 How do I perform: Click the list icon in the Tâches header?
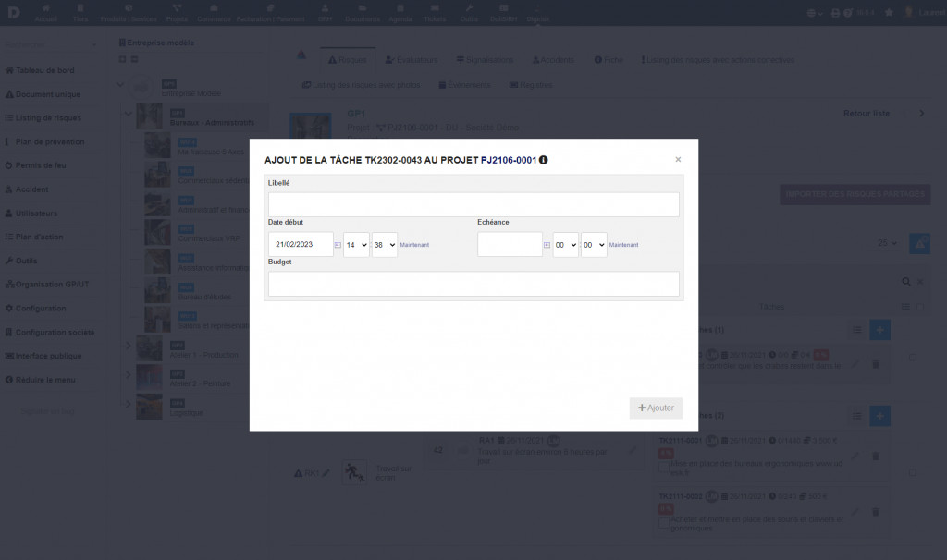pyautogui.click(x=905, y=307)
